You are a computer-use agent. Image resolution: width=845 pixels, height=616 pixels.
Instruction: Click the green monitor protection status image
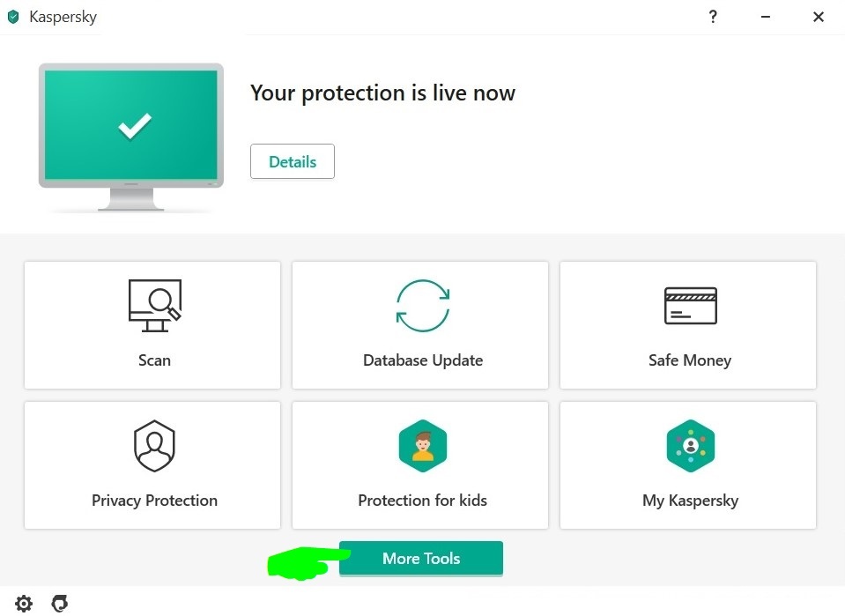[x=131, y=137]
